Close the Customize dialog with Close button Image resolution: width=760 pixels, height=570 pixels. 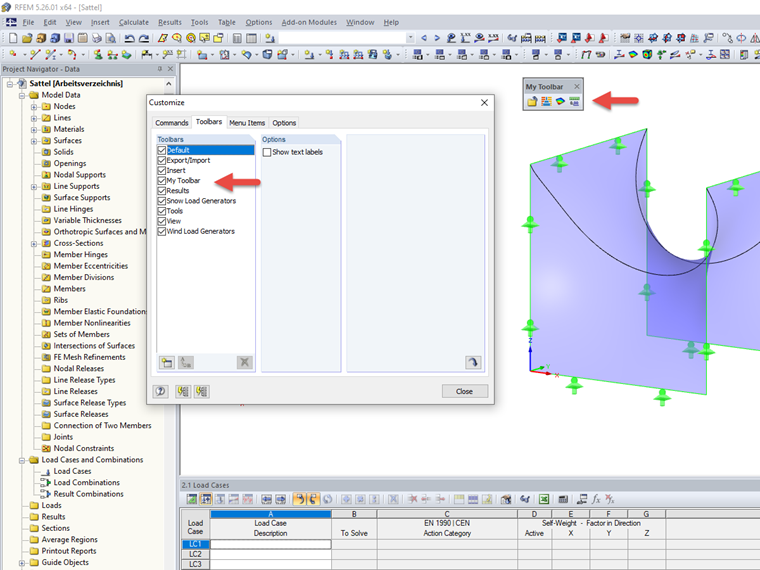pyautogui.click(x=464, y=391)
